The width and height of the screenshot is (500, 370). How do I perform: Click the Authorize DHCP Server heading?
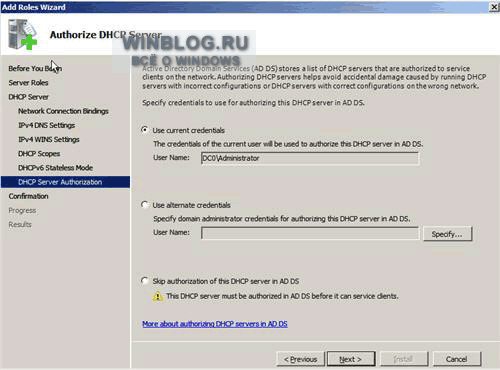pos(106,35)
